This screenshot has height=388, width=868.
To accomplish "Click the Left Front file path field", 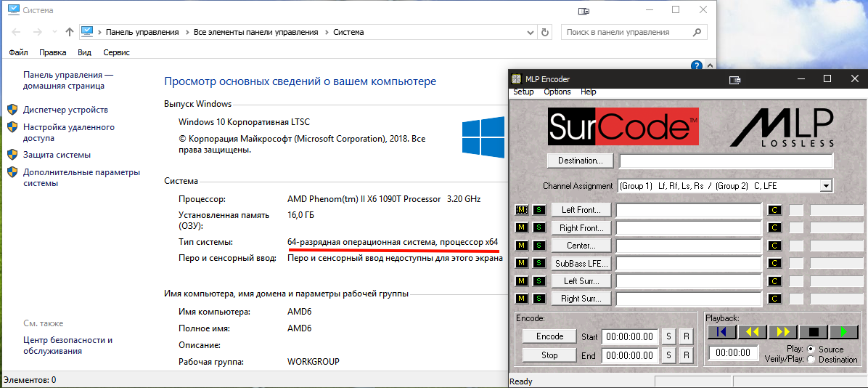I will click(689, 210).
